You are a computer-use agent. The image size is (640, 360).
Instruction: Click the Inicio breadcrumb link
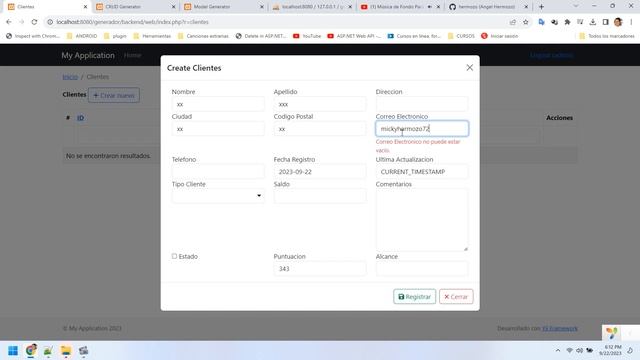[70, 77]
